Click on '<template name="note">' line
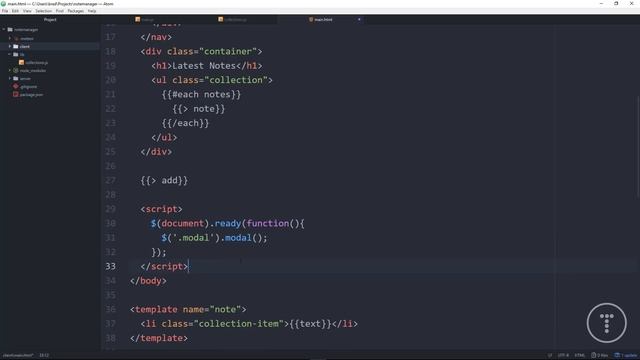The height and width of the screenshot is (360, 640). [x=188, y=309]
